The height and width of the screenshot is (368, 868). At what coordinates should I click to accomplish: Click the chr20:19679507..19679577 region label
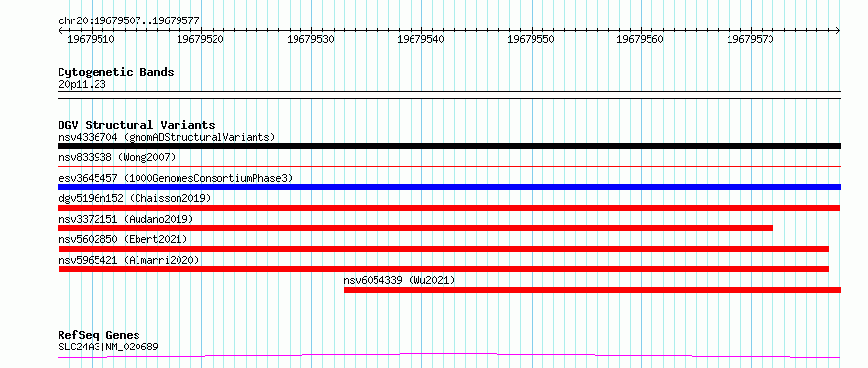coord(129,21)
